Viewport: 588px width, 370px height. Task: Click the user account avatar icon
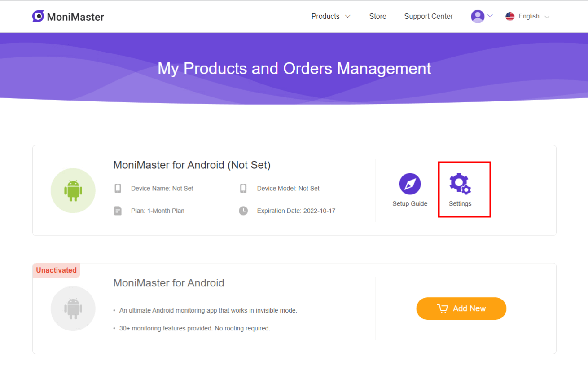478,17
